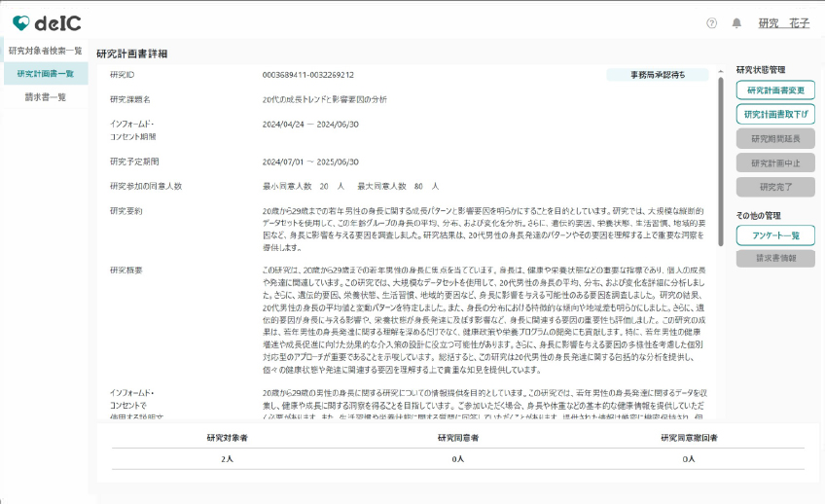Click 0人 cell under 研究同意撤回者
The width and height of the screenshot is (825, 504).
689,459
